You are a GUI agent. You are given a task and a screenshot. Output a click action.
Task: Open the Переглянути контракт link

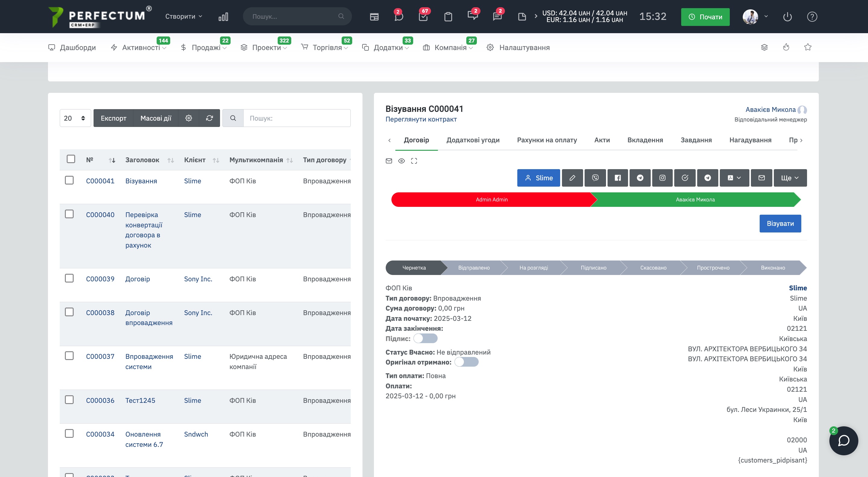click(x=421, y=119)
